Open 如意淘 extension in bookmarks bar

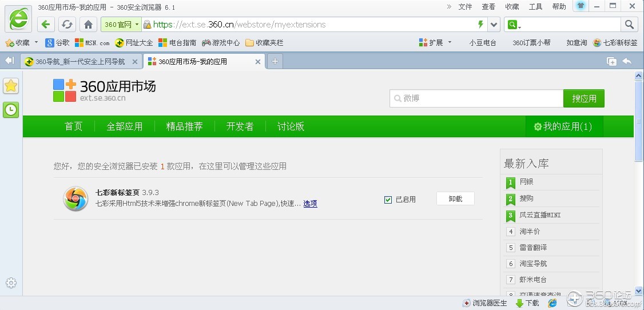pyautogui.click(x=577, y=43)
